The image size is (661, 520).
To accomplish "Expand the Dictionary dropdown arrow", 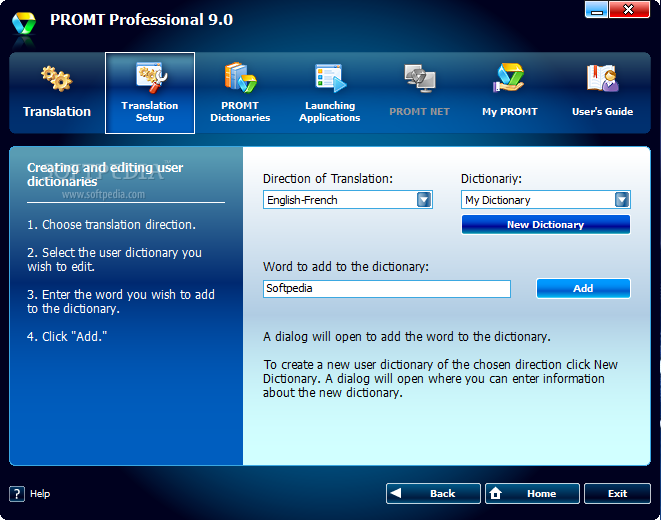I will [x=622, y=200].
